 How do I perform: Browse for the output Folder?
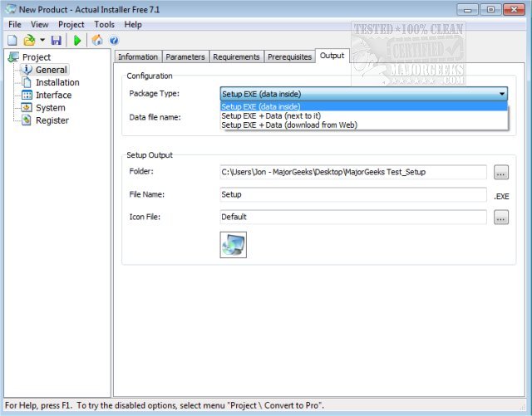pos(500,172)
